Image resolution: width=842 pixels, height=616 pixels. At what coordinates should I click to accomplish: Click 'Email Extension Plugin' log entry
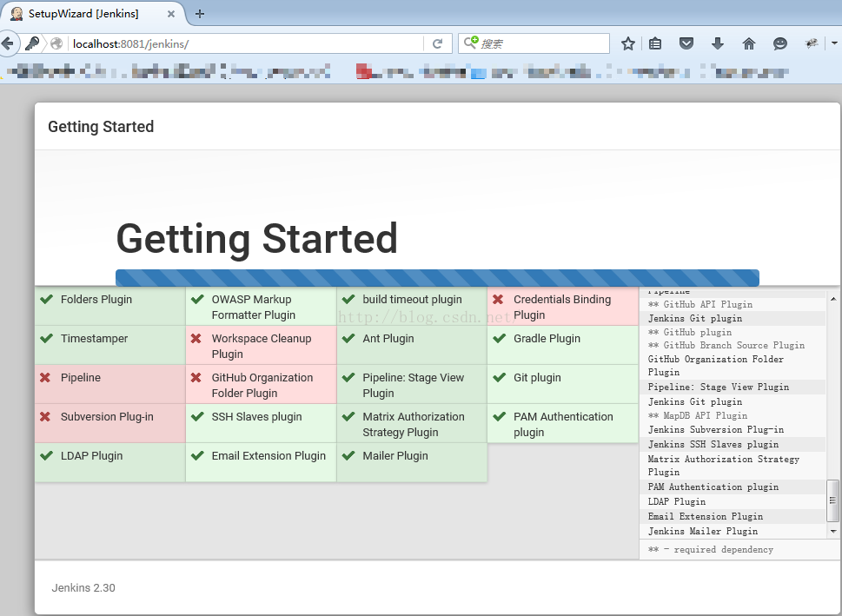point(705,516)
